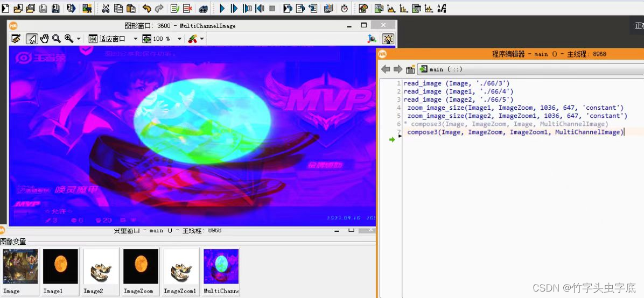Deactivate selected program lines with red-cross icon
Image resolution: width=644 pixels, height=298 pixels.
(187, 8)
